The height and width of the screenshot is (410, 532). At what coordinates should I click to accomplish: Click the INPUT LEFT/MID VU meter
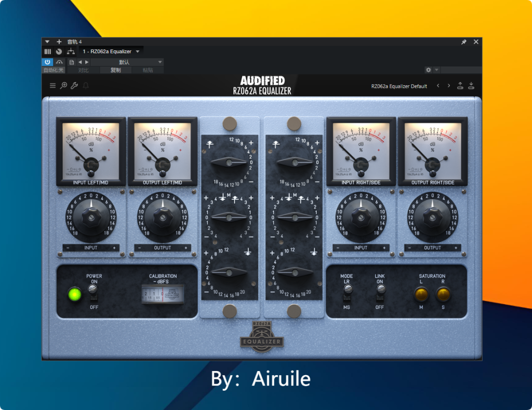point(91,151)
